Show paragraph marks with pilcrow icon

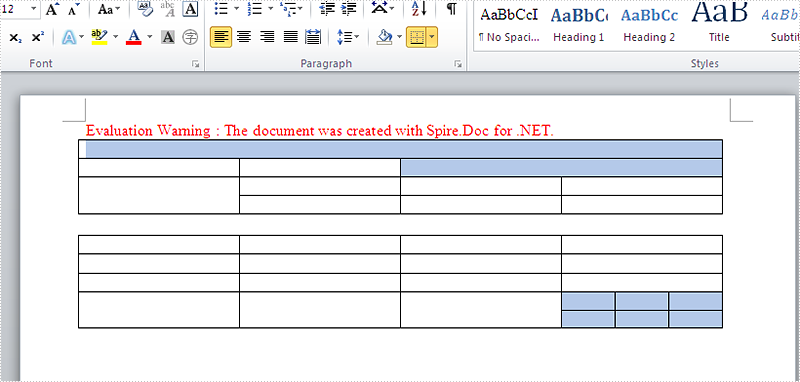(x=452, y=9)
